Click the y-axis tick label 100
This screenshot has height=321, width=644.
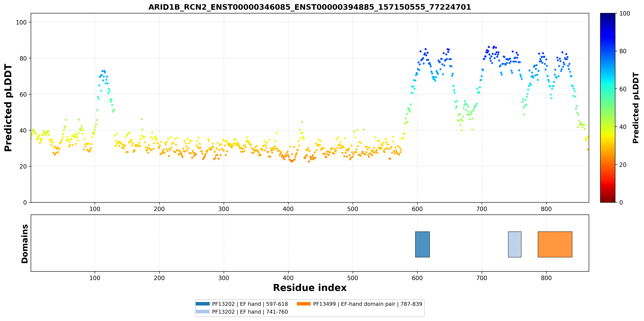(x=21, y=22)
